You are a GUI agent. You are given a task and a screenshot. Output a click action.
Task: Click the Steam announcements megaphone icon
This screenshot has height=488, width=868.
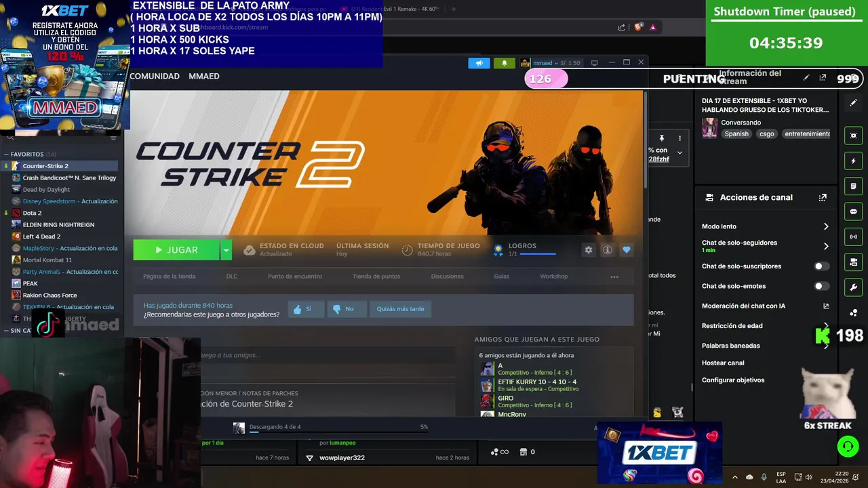pos(479,63)
